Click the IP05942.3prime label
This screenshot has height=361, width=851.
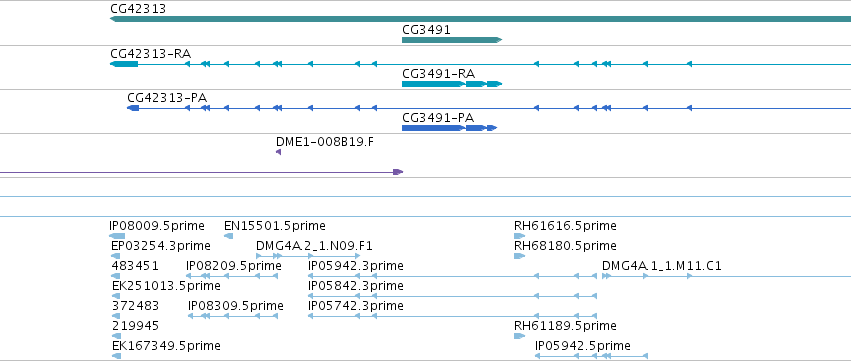click(x=355, y=266)
